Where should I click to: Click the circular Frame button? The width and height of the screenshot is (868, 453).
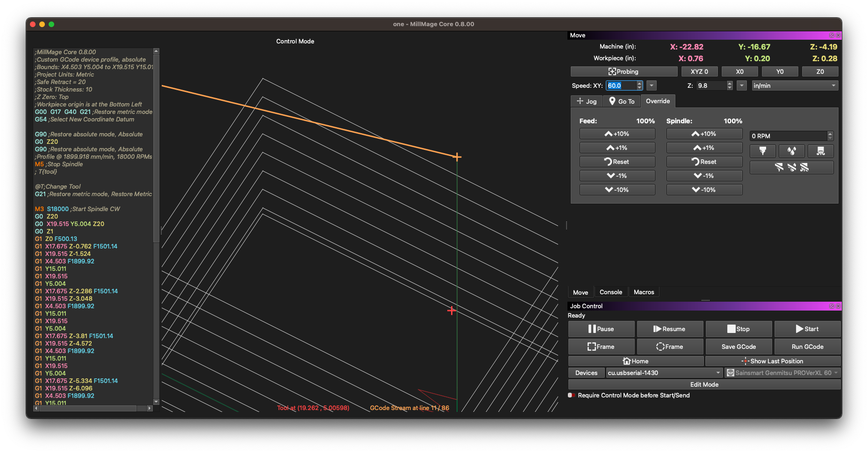[x=669, y=347]
